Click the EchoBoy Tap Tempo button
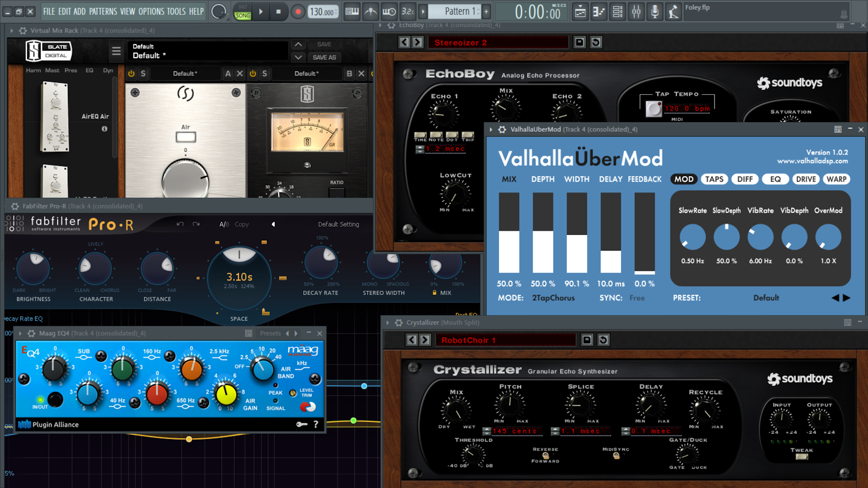 point(653,109)
